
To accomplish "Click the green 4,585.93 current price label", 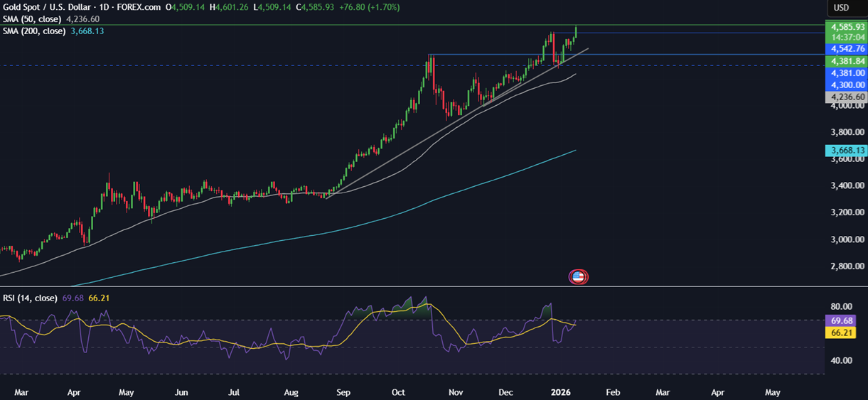I will coord(845,26).
